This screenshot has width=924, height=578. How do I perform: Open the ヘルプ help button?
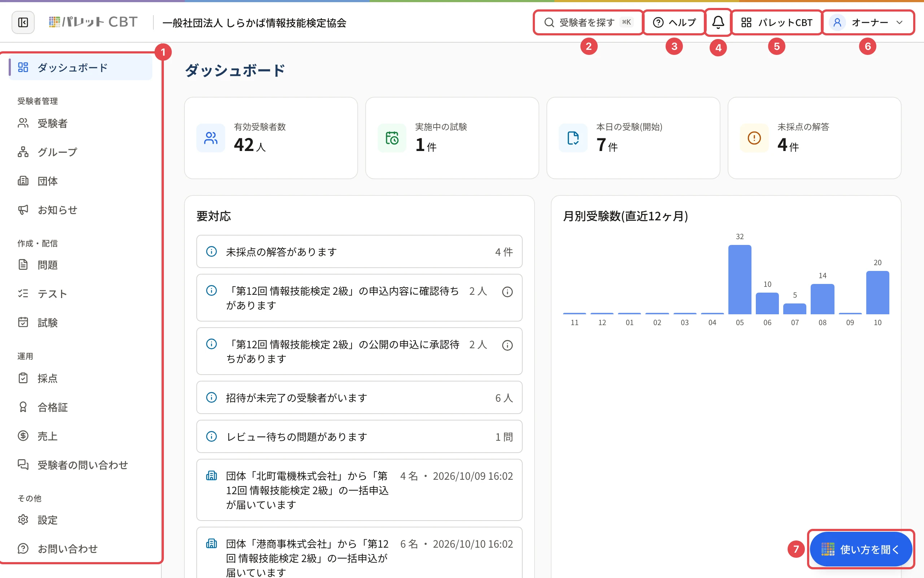coord(674,22)
